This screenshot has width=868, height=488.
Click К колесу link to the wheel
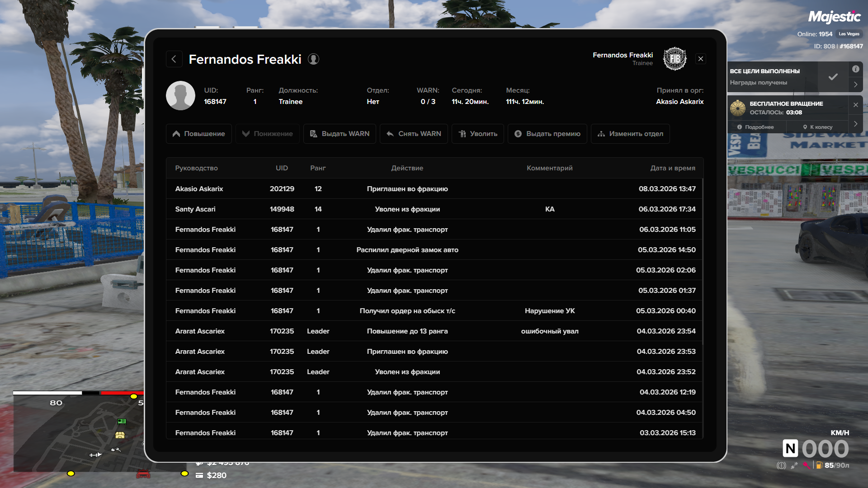click(817, 127)
